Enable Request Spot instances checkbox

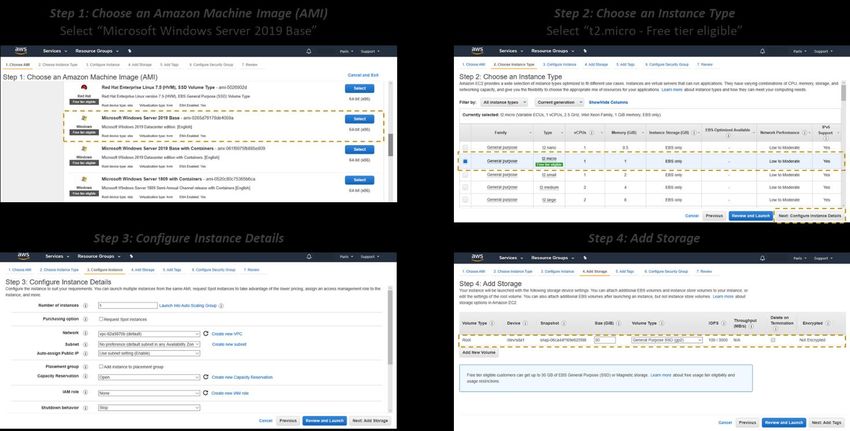101,319
